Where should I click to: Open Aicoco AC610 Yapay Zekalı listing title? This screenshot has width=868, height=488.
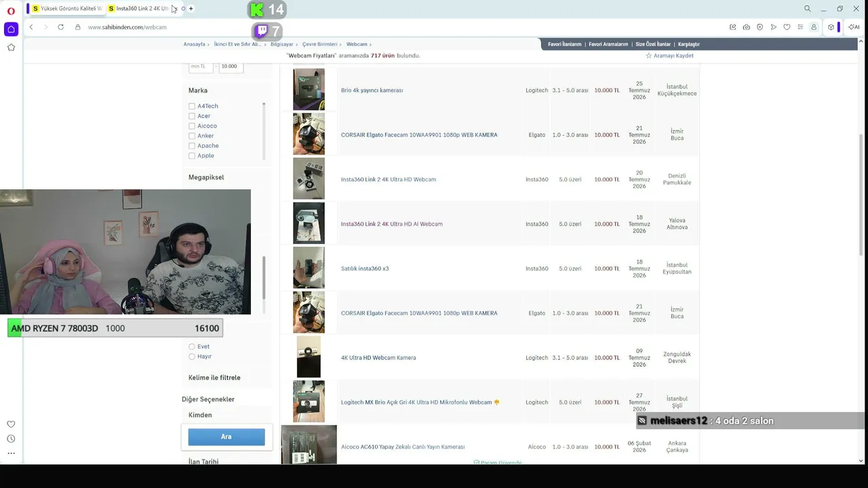(403, 447)
